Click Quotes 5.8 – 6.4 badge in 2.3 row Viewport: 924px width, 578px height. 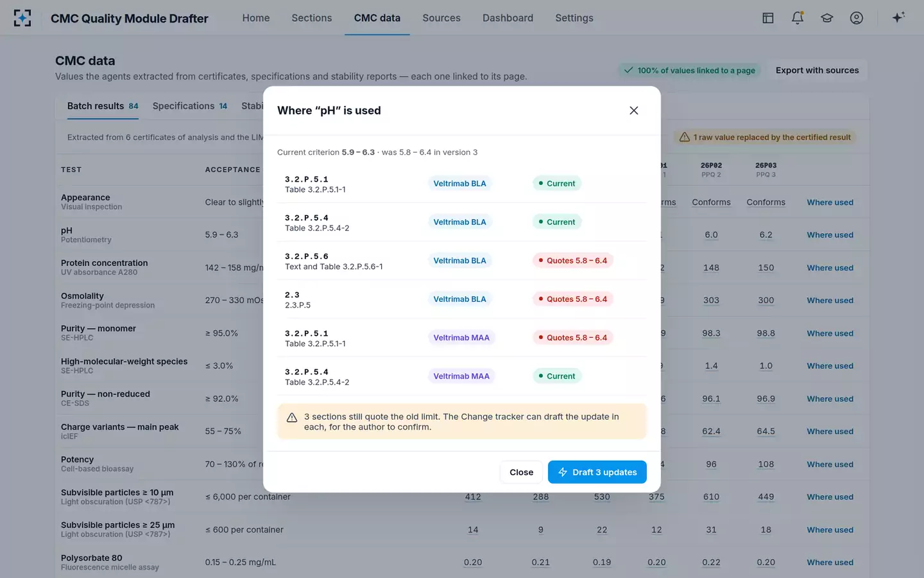click(x=572, y=299)
